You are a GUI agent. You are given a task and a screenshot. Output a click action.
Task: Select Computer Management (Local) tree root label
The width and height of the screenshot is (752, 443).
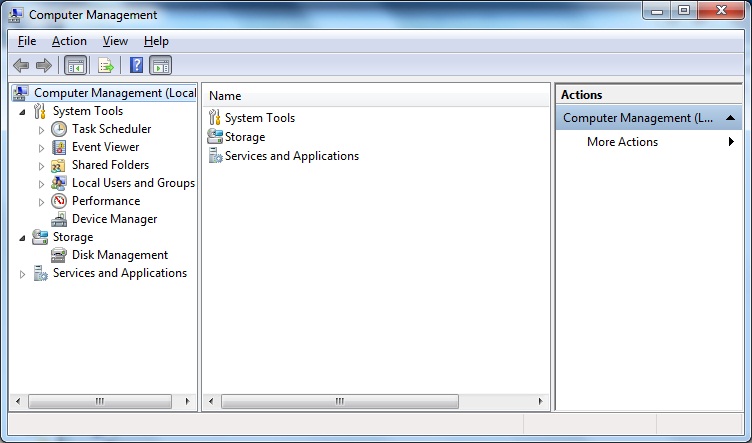(x=115, y=93)
